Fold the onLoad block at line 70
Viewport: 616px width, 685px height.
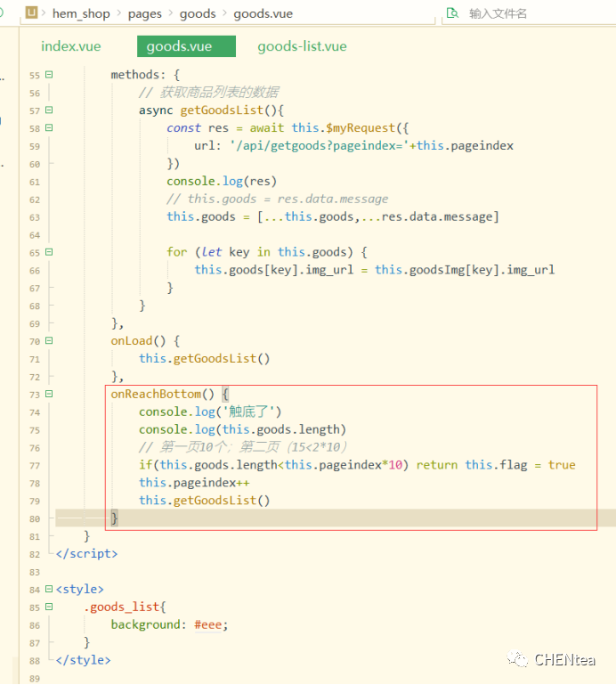49,340
